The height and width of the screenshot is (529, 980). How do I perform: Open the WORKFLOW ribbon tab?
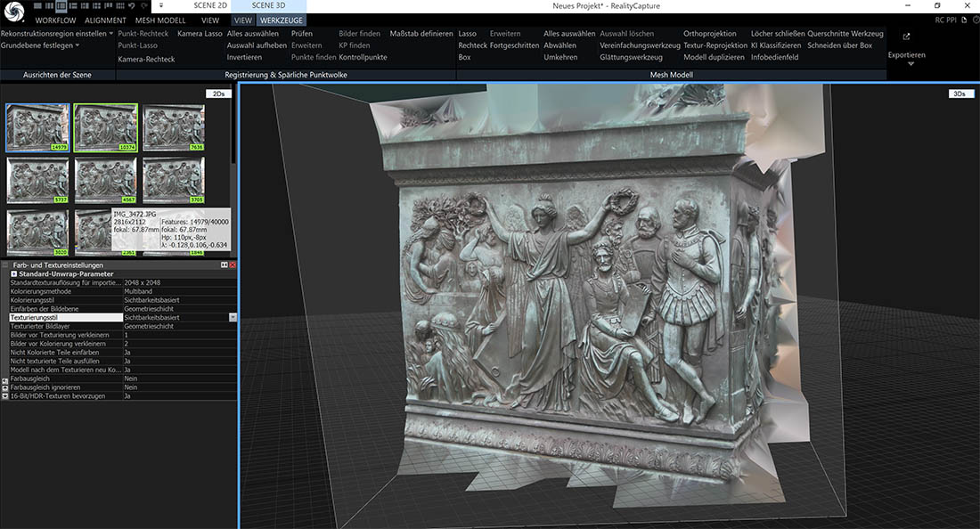[55, 20]
